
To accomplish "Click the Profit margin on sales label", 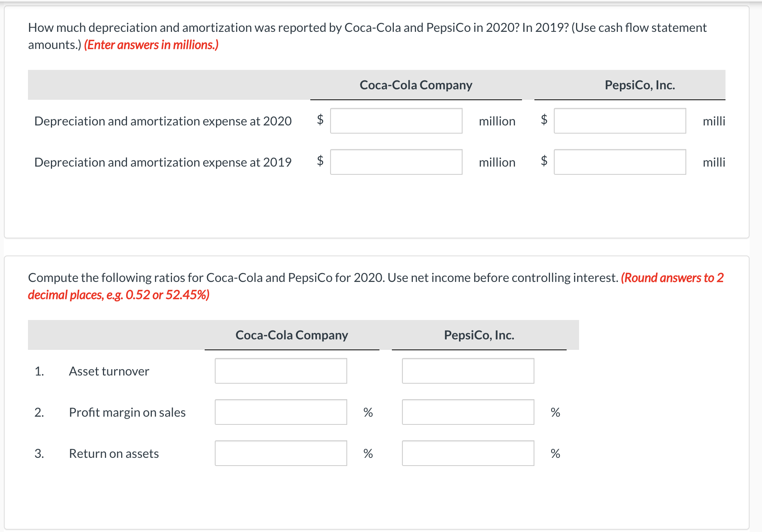I will coord(127,412).
